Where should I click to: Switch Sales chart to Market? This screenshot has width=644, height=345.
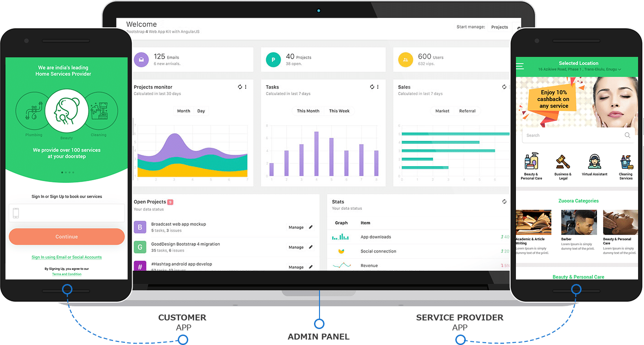click(x=442, y=111)
